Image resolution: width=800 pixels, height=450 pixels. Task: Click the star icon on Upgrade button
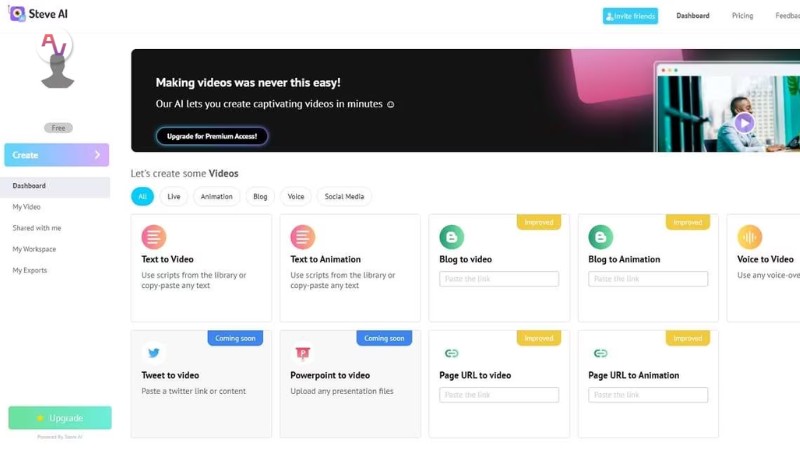click(40, 418)
